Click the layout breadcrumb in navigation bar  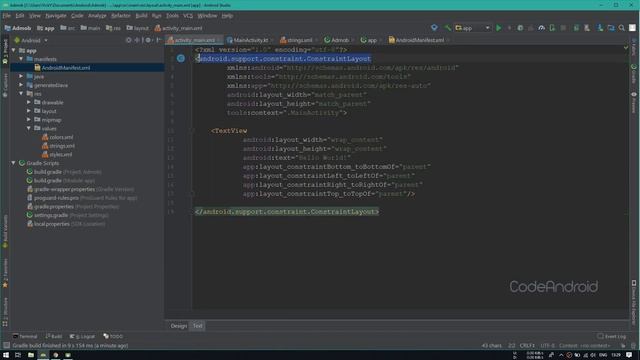[138, 28]
